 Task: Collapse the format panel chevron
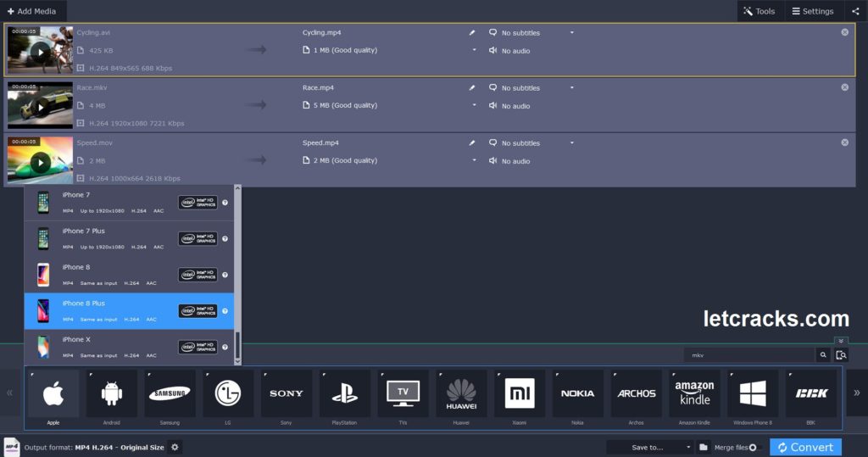pyautogui.click(x=841, y=341)
